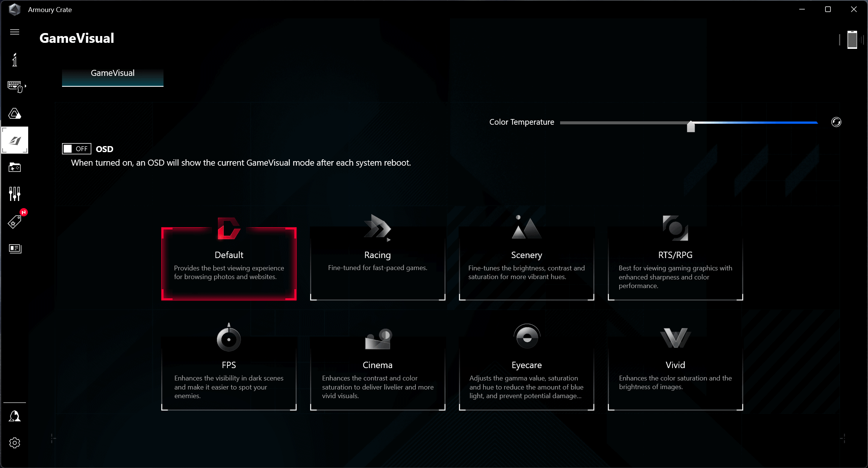Viewport: 868px width, 468px height.
Task: Click FPS's 'spot your enemies' description
Action: [x=229, y=387]
